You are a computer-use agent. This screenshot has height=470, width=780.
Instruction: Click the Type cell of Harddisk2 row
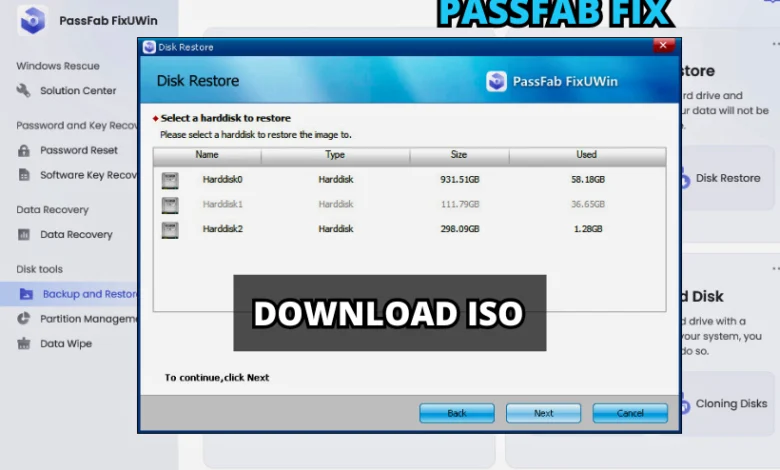[x=336, y=229]
